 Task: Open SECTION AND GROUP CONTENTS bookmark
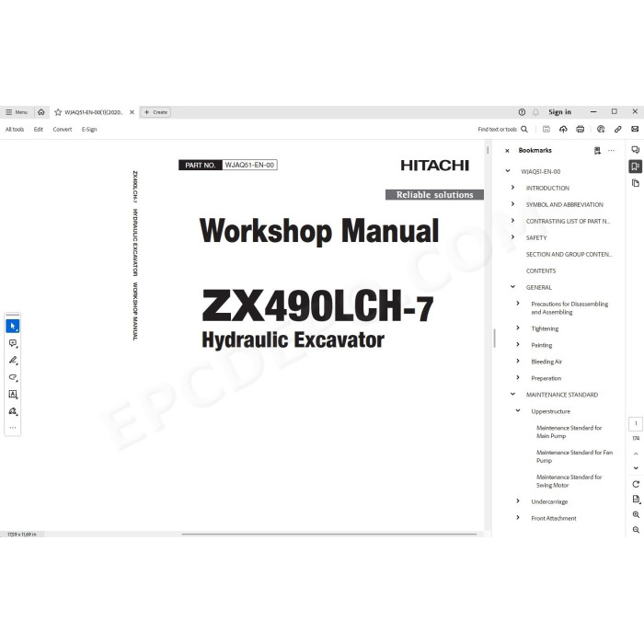569,254
